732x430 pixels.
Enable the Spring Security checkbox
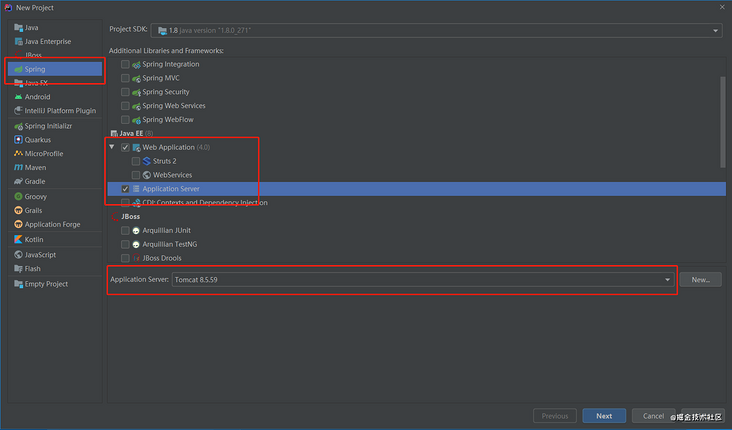coord(125,92)
